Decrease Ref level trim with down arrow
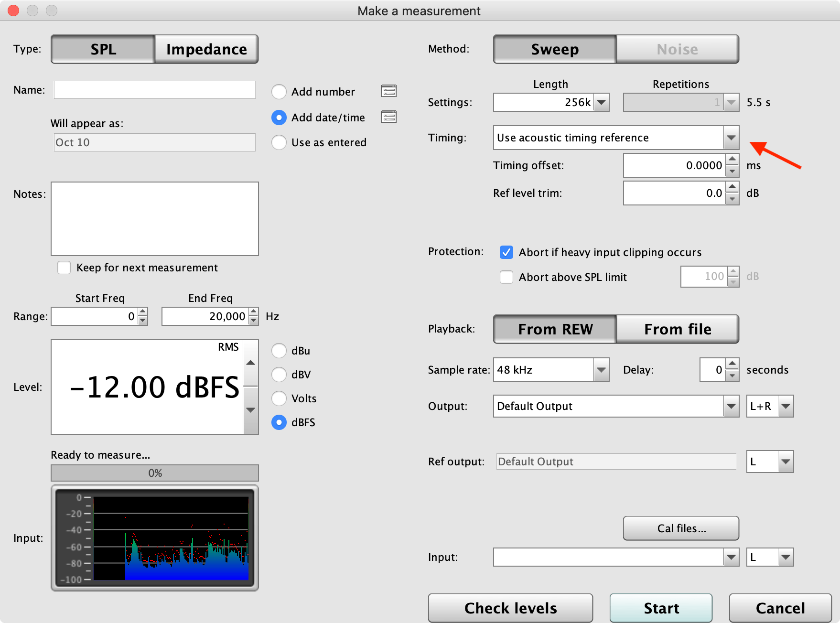 [732, 199]
